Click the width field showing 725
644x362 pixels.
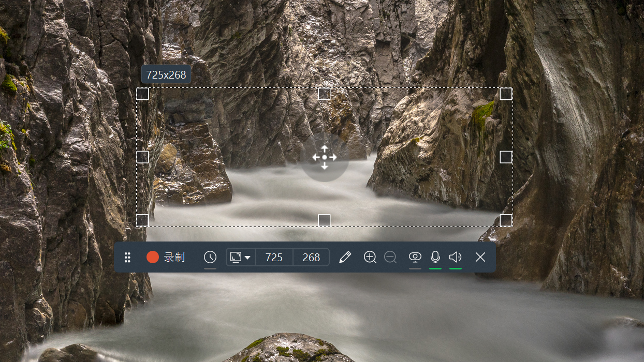274,257
